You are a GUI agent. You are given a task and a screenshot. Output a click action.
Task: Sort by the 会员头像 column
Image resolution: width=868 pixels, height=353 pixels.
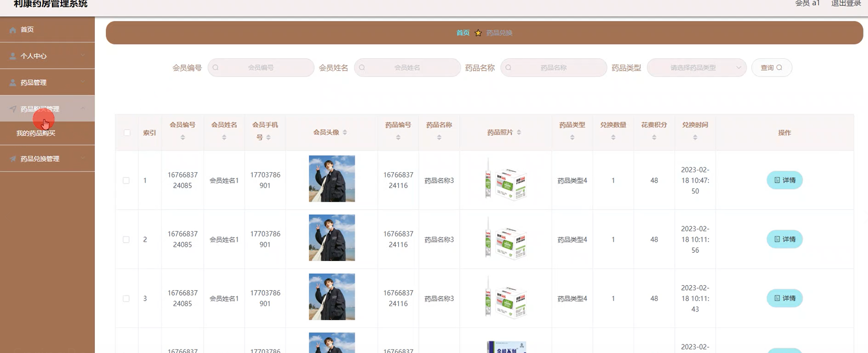point(345,132)
